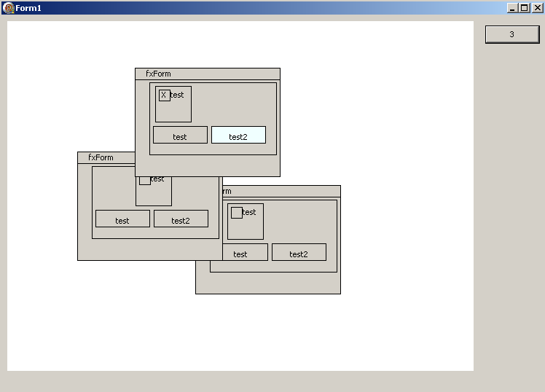The height and width of the screenshot is (392, 545).
Task: Tick the empty test checkbox in bottom-right fxForm
Action: point(237,213)
